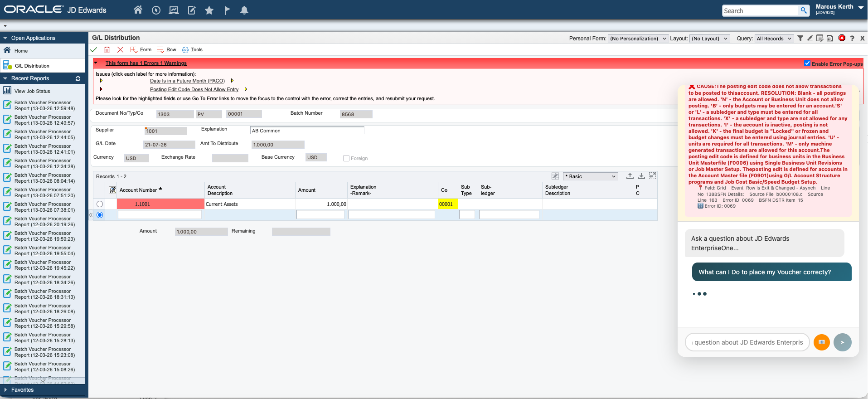Click the filter funnel icon next to Query
The width and height of the screenshot is (868, 399).
click(800, 39)
